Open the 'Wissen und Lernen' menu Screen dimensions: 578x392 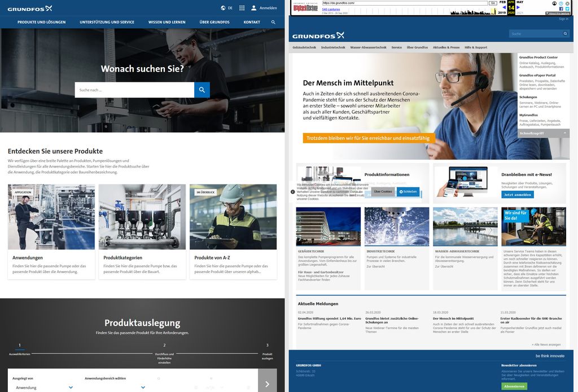(167, 22)
